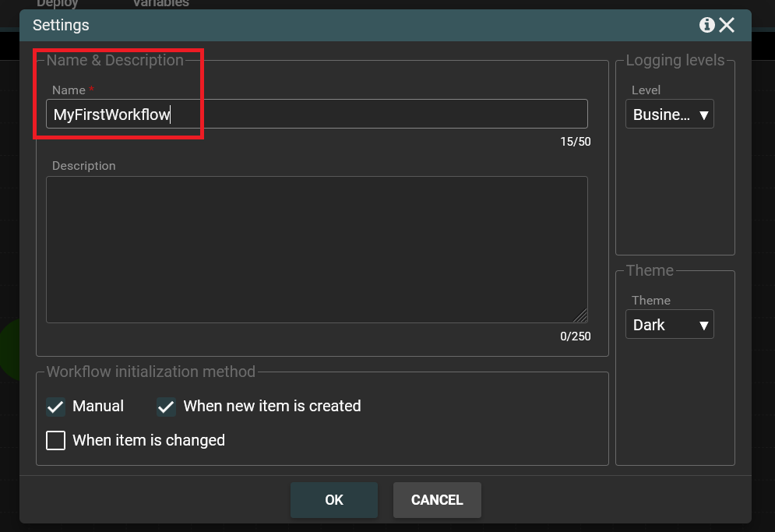The image size is (775, 532).
Task: Enable the 'When item is changed' checkbox
Action: coord(56,441)
